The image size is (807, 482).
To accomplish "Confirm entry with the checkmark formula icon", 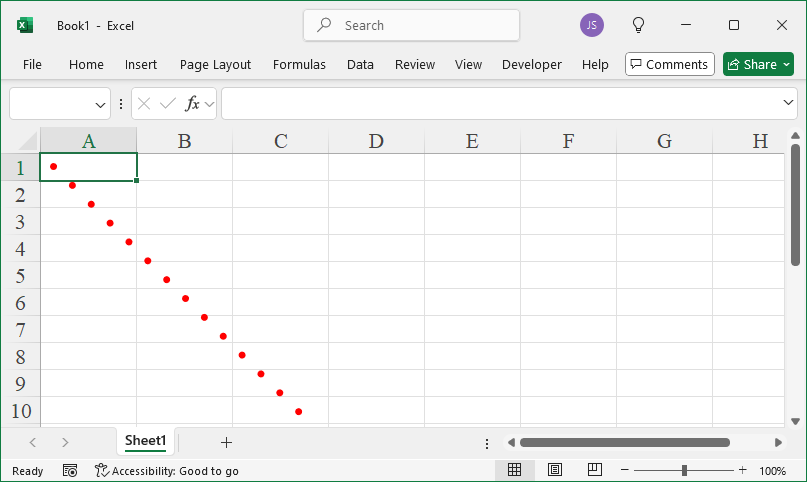I will click(x=168, y=104).
